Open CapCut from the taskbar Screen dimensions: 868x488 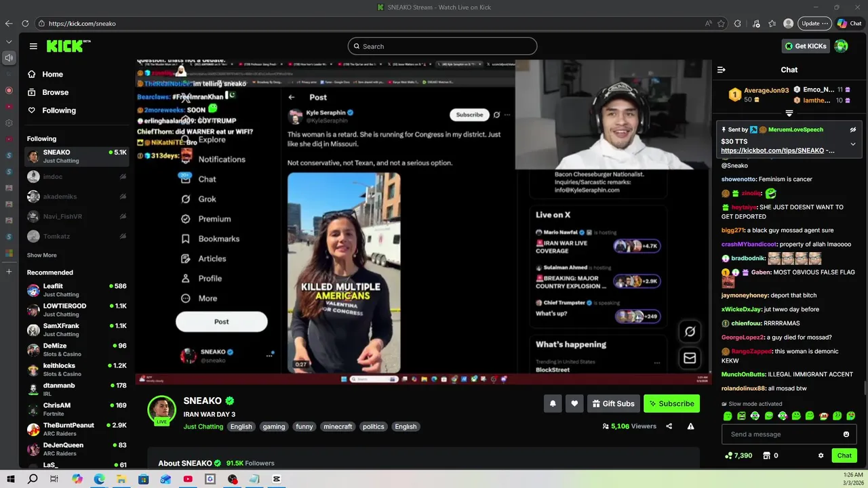[x=277, y=479]
